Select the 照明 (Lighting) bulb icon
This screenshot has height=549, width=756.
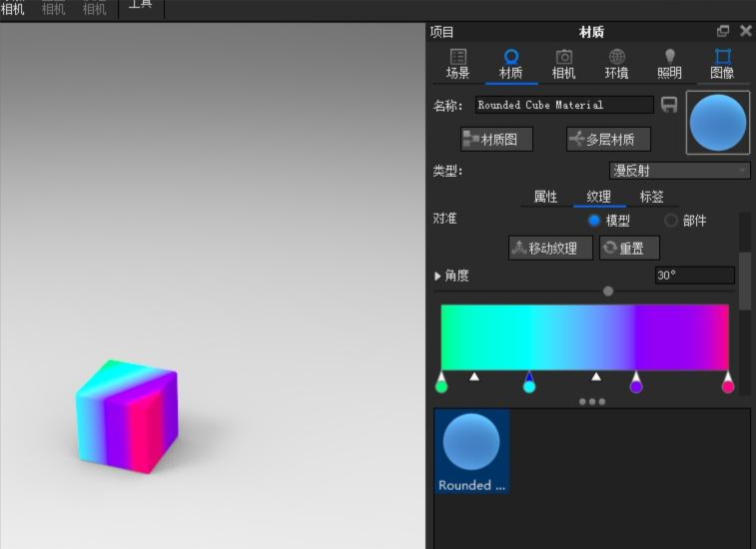[x=669, y=57]
